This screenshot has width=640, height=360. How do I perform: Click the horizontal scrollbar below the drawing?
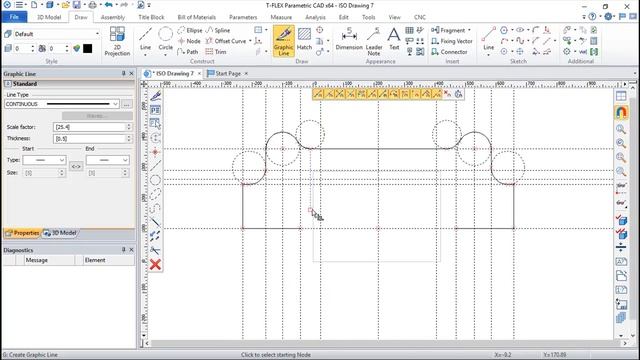pos(386,344)
